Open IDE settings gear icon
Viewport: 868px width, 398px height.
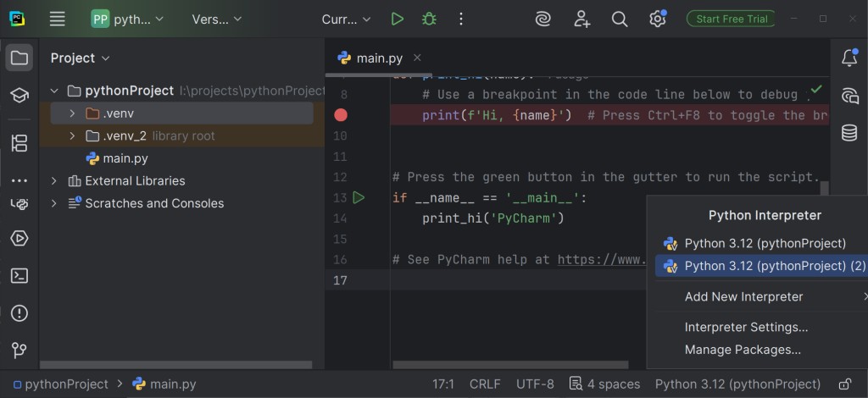(657, 19)
